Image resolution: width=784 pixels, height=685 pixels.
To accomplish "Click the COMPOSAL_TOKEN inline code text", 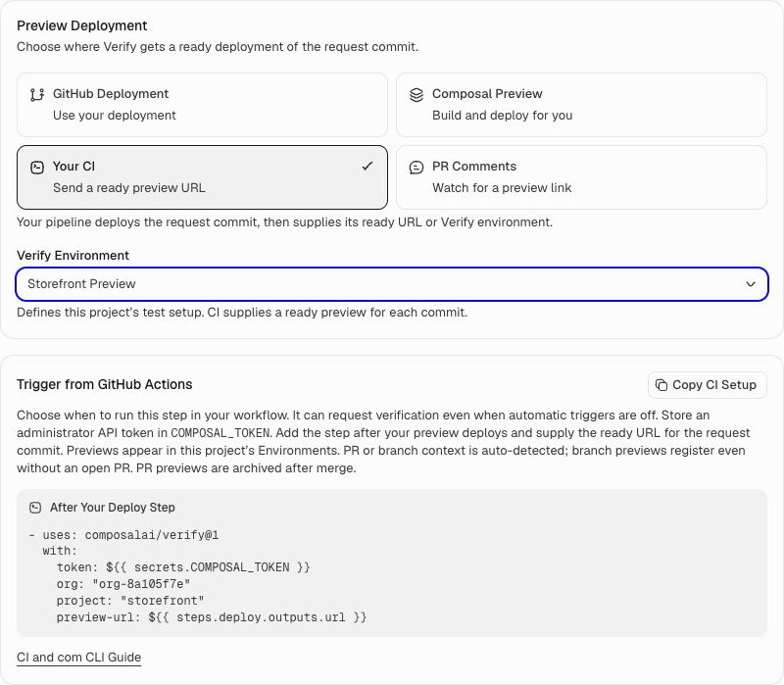I will 220,433.
